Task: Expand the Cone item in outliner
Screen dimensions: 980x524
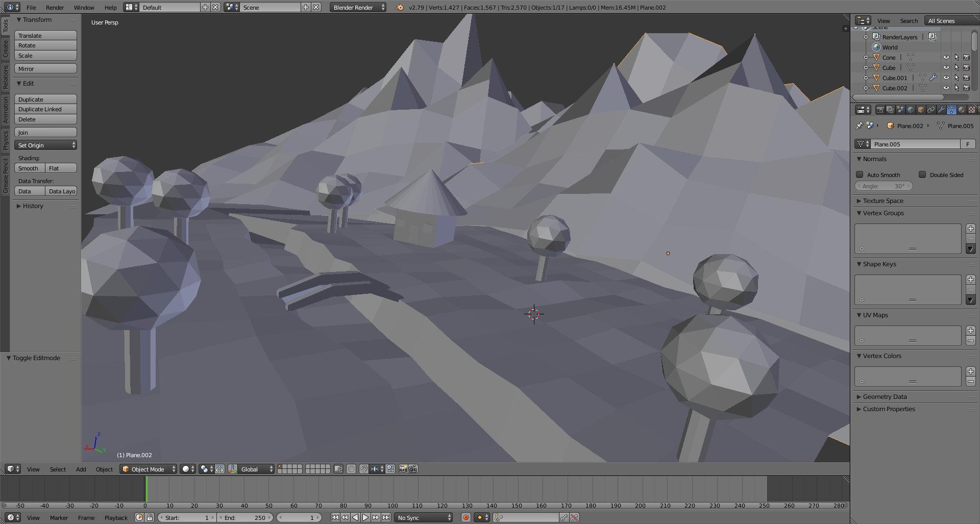Action: tap(866, 57)
